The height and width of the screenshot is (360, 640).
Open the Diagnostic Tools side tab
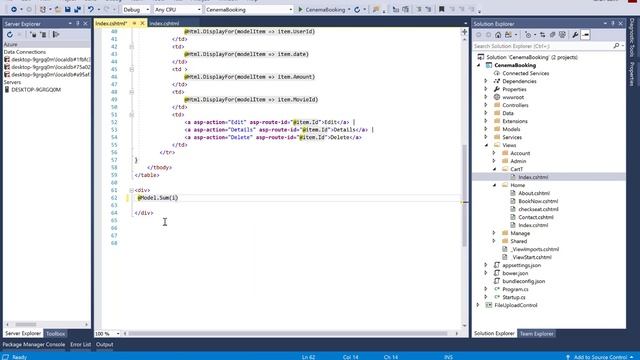[632, 37]
